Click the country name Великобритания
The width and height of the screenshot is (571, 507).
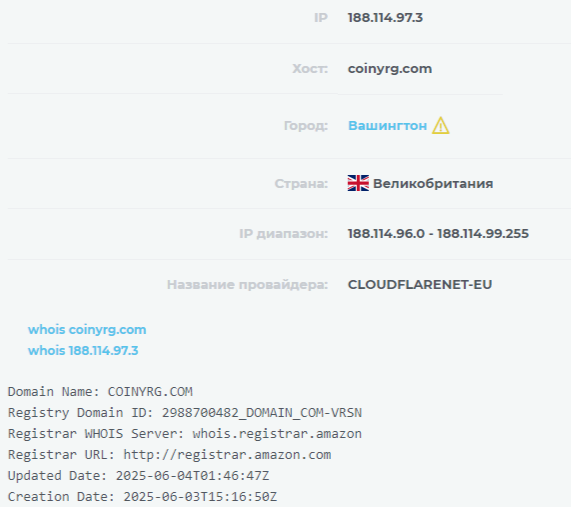point(433,183)
